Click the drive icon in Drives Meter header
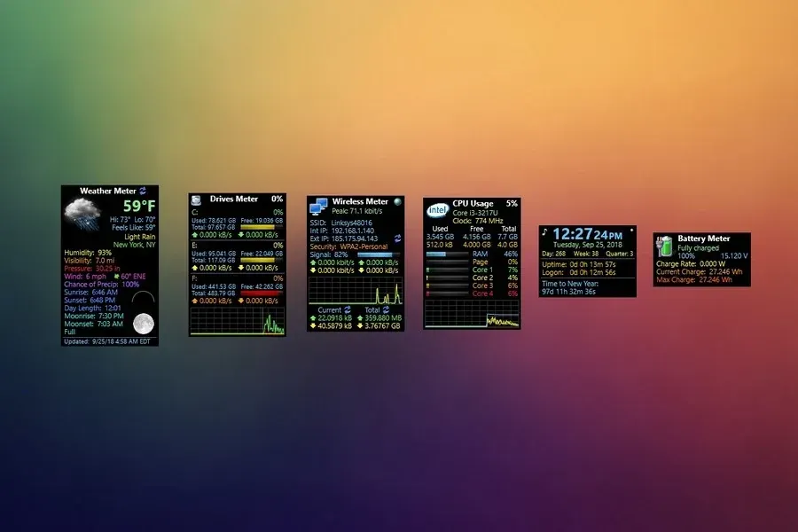 pos(197,200)
